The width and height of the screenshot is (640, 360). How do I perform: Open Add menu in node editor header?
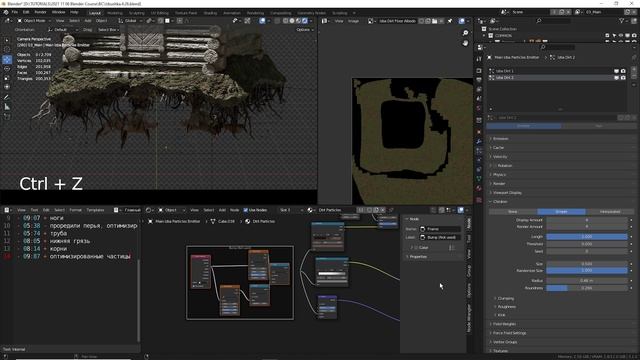[222, 210]
